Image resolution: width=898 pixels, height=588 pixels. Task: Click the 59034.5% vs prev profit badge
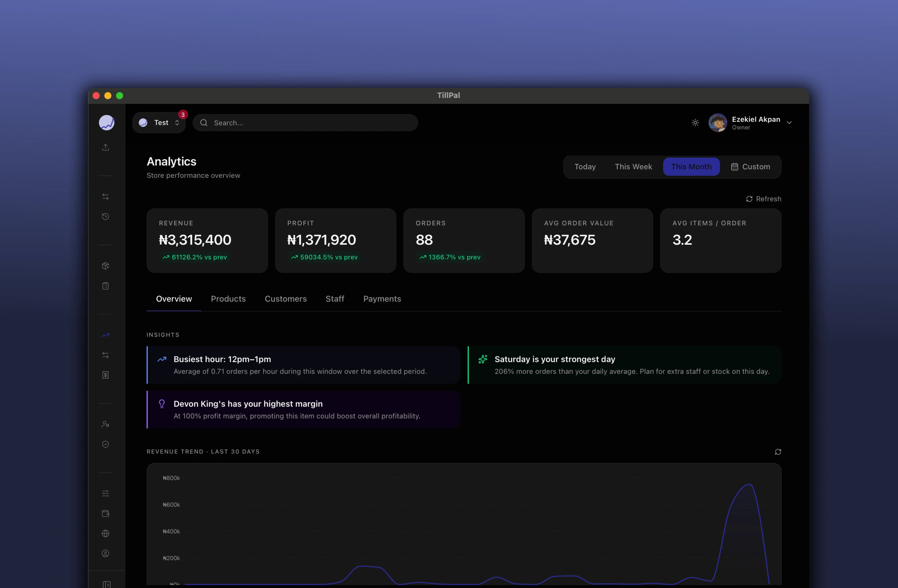pos(324,257)
